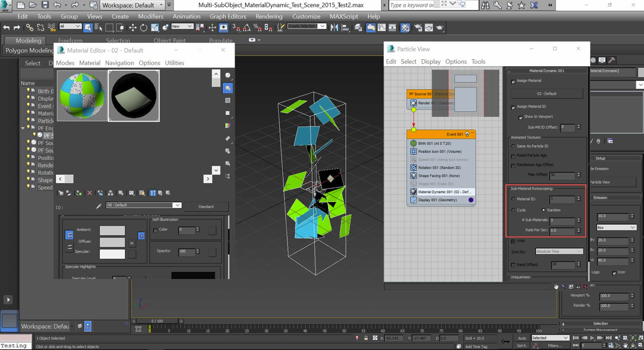Select the checkered sphere material thumbnail
The width and height of the screenshot is (644, 350).
click(82, 96)
